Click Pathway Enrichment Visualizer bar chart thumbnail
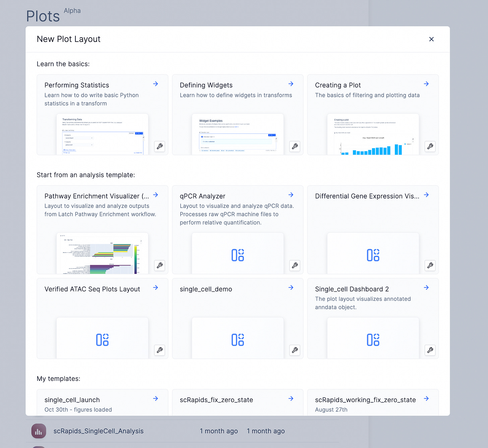This screenshot has width=488, height=448. tap(102, 253)
